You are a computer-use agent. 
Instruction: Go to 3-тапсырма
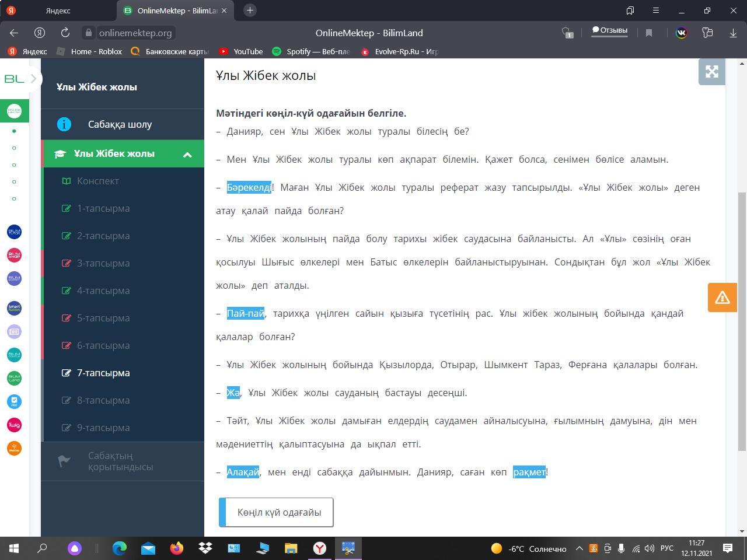point(103,263)
